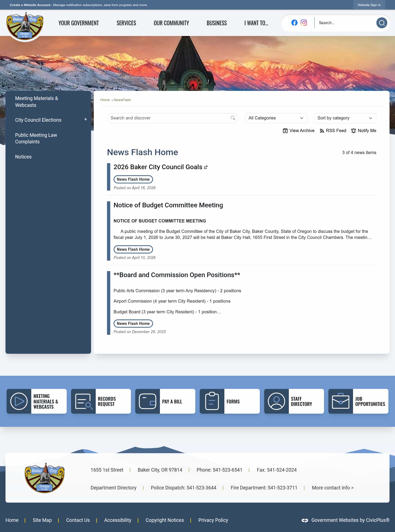Viewport: 395px width, 532px height.
Task: Click the Accessibility footer link
Action: [x=118, y=520]
